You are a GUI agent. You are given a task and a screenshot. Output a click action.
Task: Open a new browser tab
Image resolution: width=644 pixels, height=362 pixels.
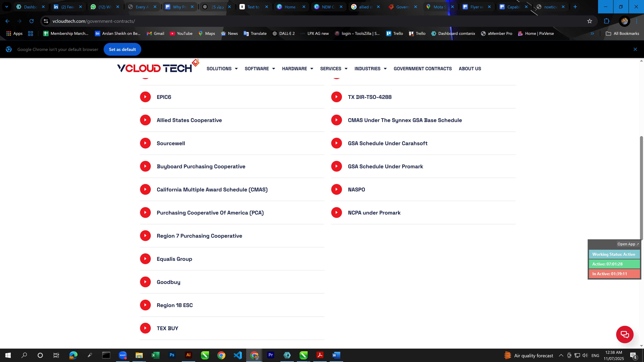pyautogui.click(x=575, y=7)
